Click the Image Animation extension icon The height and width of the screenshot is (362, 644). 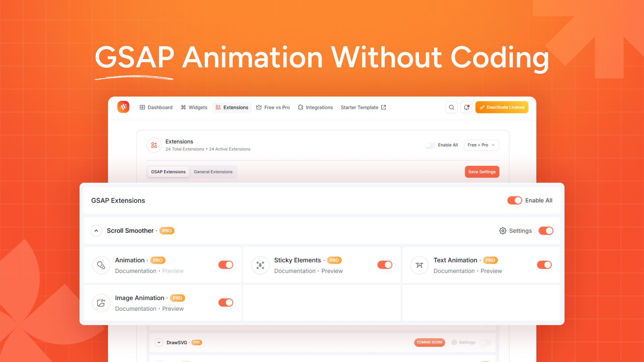click(101, 303)
